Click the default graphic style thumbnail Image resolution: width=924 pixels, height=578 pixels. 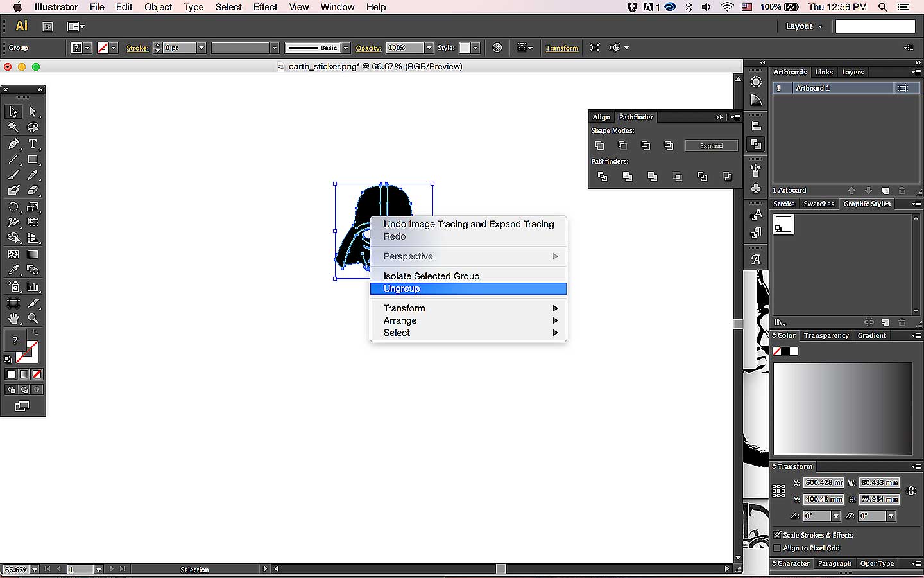[783, 224]
